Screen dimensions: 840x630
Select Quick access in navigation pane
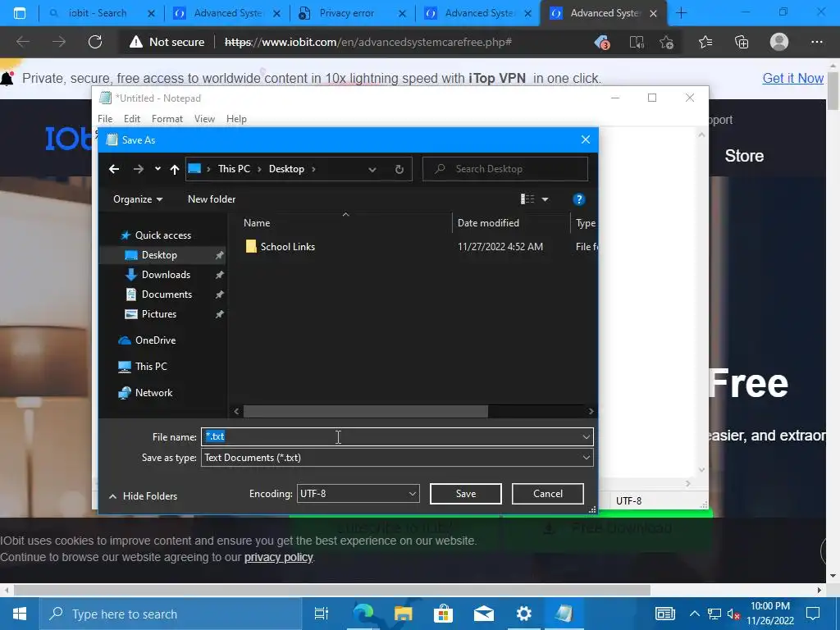(x=163, y=235)
